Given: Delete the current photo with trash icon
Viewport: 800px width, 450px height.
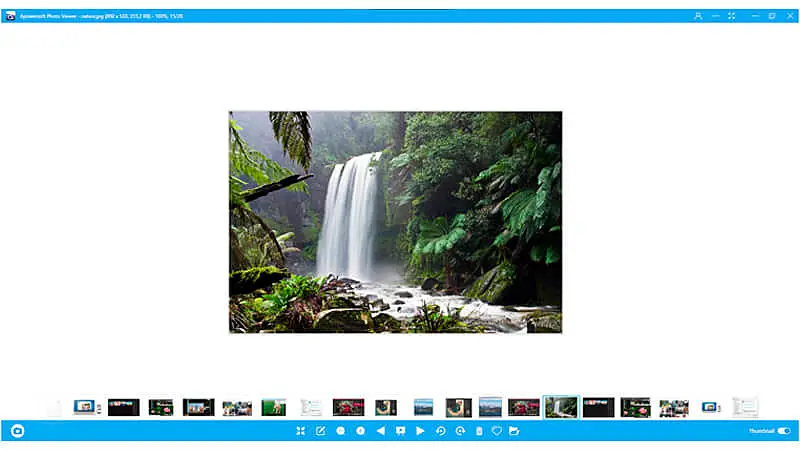Looking at the screenshot, I should (x=479, y=431).
